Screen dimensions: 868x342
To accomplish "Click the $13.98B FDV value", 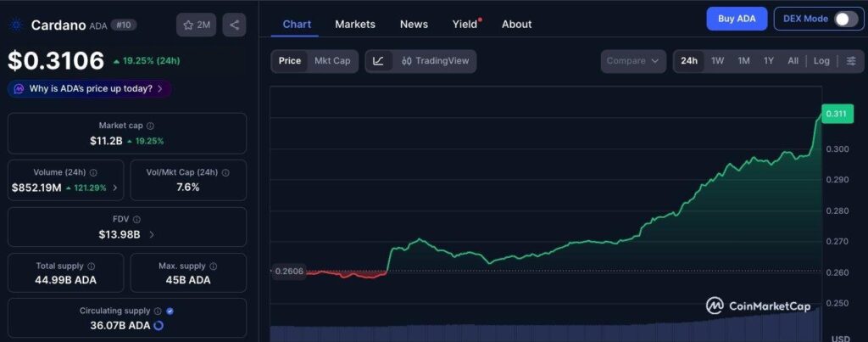I will point(120,234).
